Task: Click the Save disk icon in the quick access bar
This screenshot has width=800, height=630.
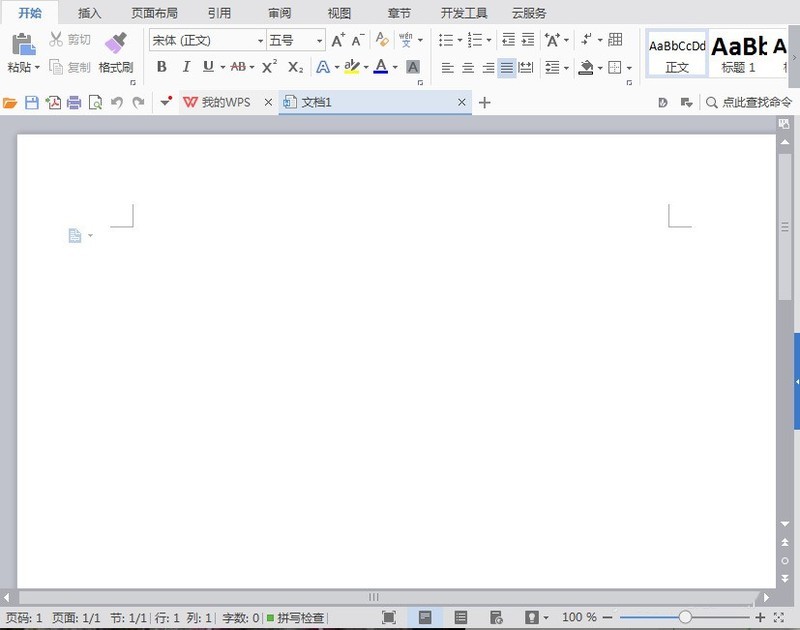Action: [31, 103]
